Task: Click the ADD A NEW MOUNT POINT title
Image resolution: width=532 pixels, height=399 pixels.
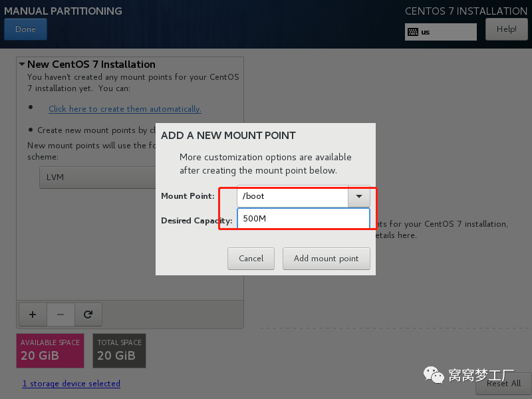Action: click(228, 135)
